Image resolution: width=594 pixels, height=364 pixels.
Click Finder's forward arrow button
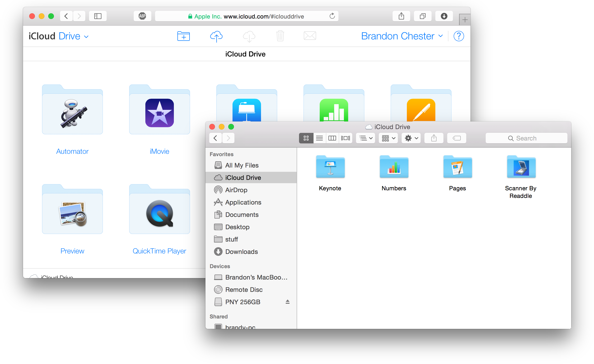[228, 138]
